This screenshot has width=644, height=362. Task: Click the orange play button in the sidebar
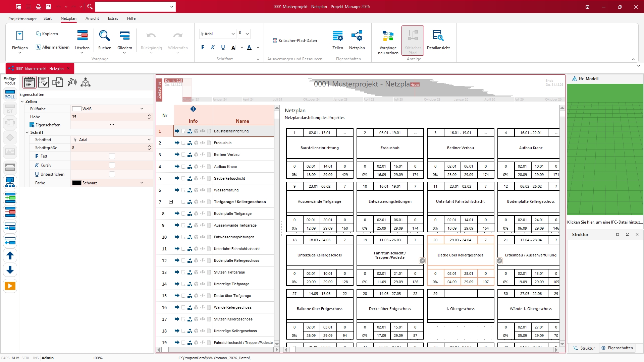(10, 286)
